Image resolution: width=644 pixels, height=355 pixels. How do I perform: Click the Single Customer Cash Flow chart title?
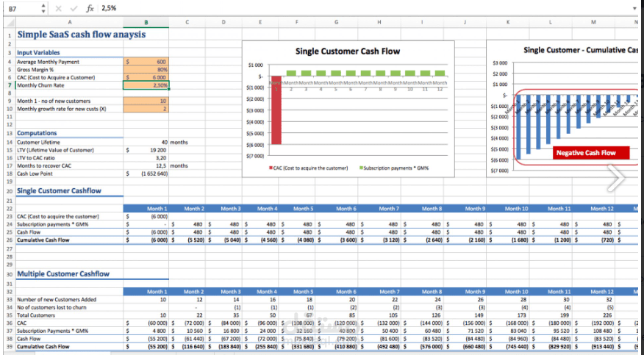pos(348,51)
